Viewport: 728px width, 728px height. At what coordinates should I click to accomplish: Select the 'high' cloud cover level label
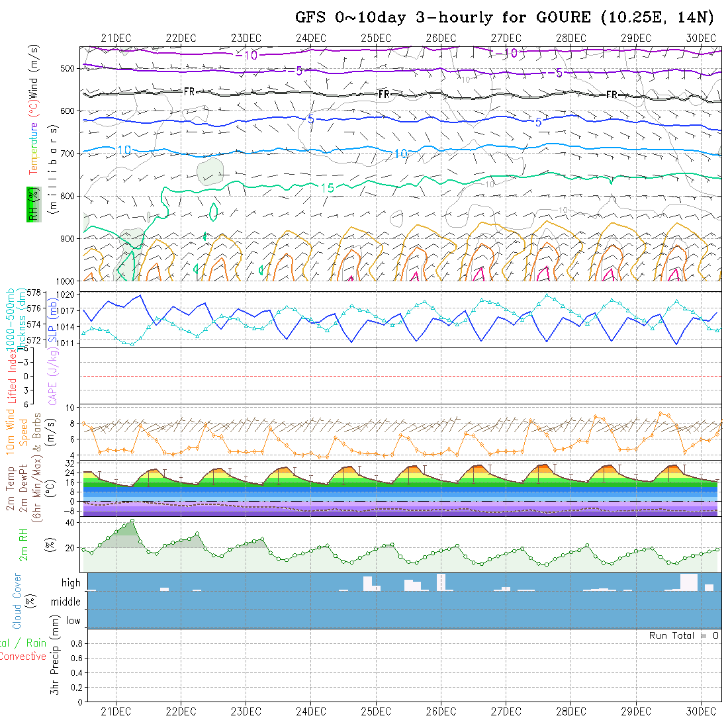pos(71,583)
